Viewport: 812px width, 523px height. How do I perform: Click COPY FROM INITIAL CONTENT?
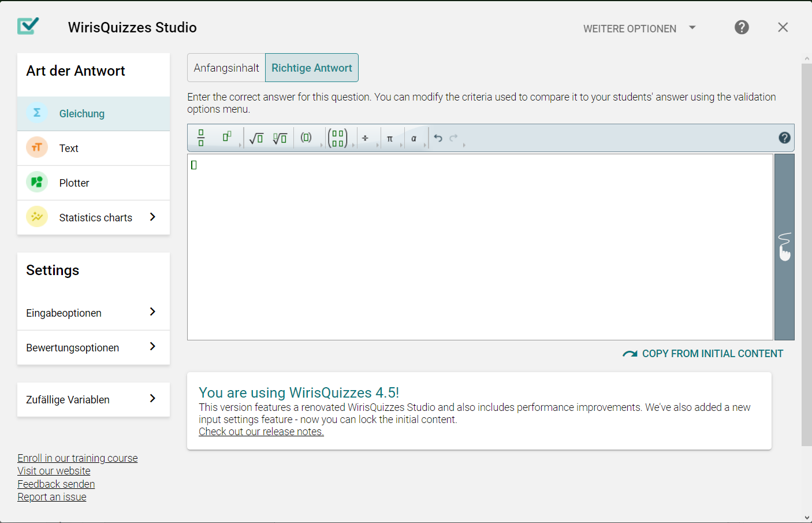tap(703, 354)
